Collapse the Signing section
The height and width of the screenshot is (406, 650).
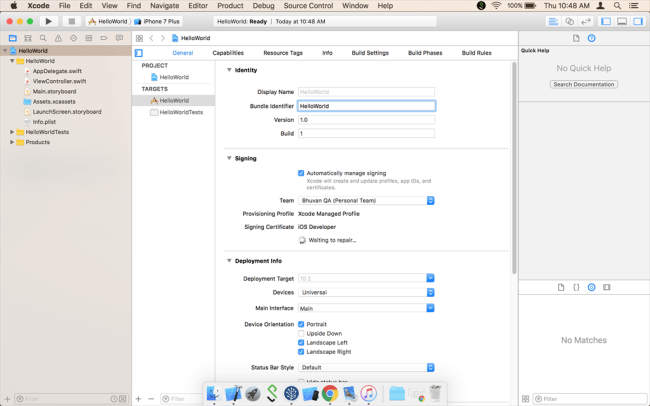pos(229,158)
